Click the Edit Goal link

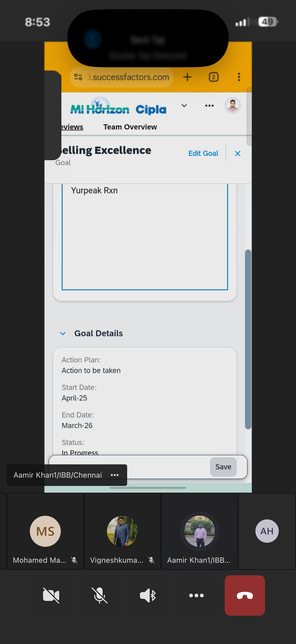pos(203,153)
